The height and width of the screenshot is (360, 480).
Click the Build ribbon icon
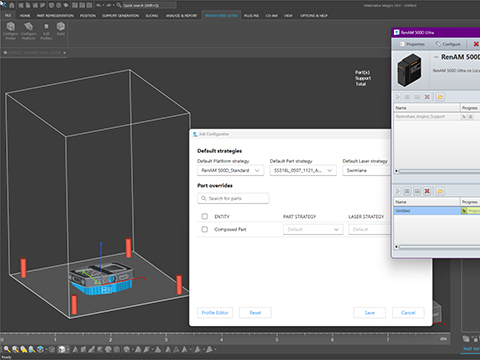click(x=61, y=29)
